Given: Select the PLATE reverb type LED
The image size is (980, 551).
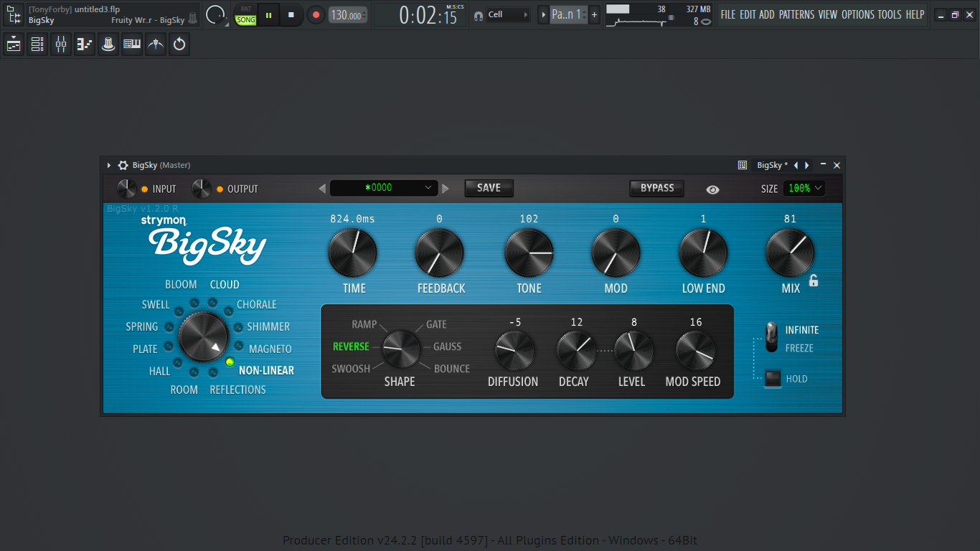Looking at the screenshot, I should [169, 347].
